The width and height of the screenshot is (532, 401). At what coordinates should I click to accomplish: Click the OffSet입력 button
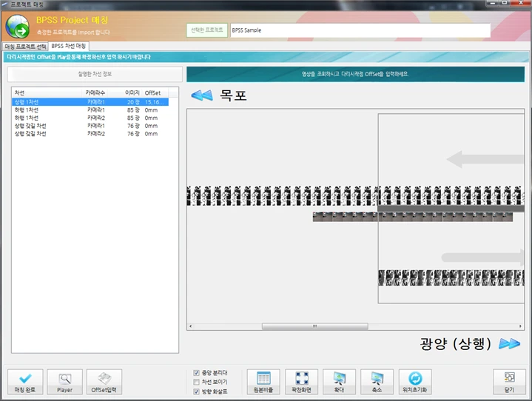pyautogui.click(x=104, y=382)
